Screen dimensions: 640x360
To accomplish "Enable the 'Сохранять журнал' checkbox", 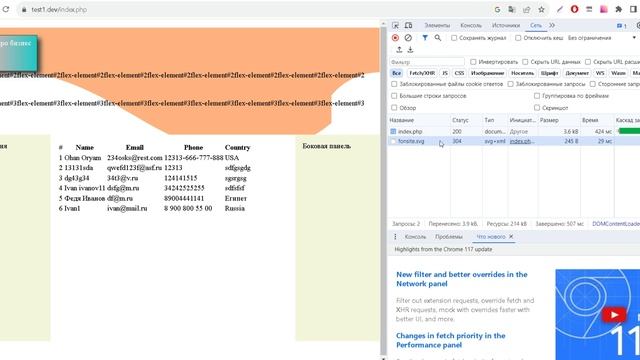I will (454, 38).
